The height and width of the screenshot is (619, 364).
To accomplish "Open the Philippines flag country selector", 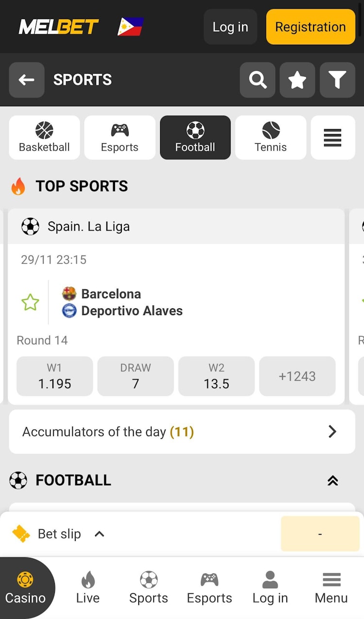I will coord(131,27).
